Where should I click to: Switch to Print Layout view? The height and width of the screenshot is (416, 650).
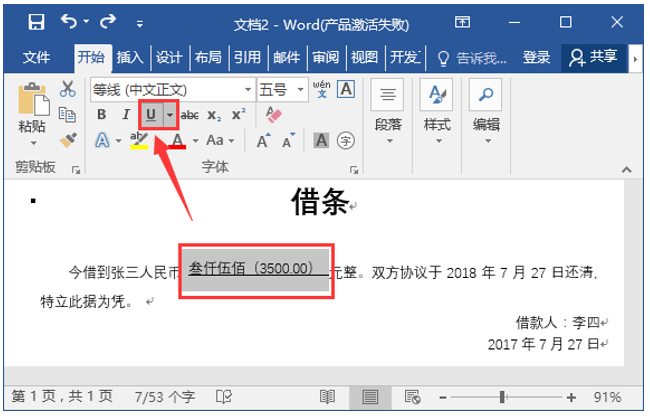click(370, 397)
